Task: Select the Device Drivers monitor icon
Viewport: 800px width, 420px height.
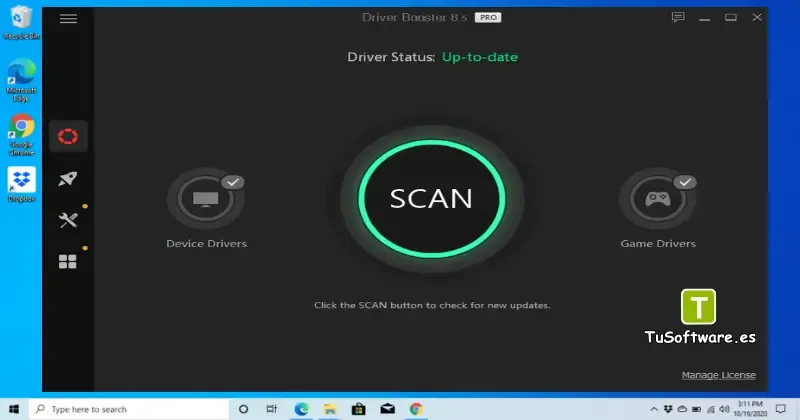Action: click(206, 199)
